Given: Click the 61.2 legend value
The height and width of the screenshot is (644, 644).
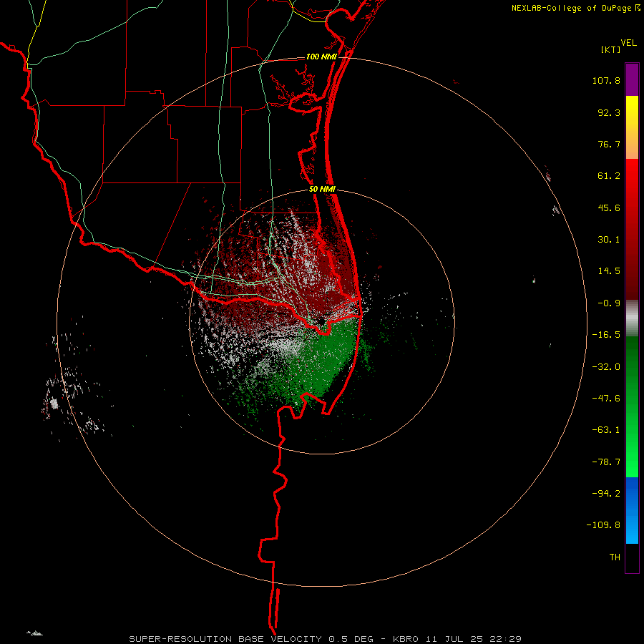Looking at the screenshot, I should (609, 176).
